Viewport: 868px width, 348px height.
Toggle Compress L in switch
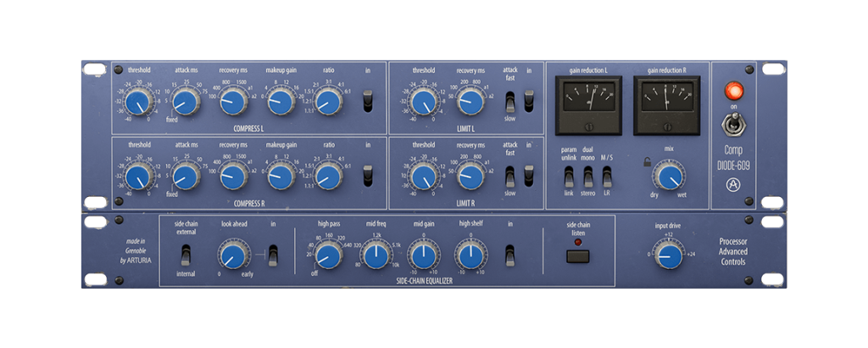click(x=368, y=101)
